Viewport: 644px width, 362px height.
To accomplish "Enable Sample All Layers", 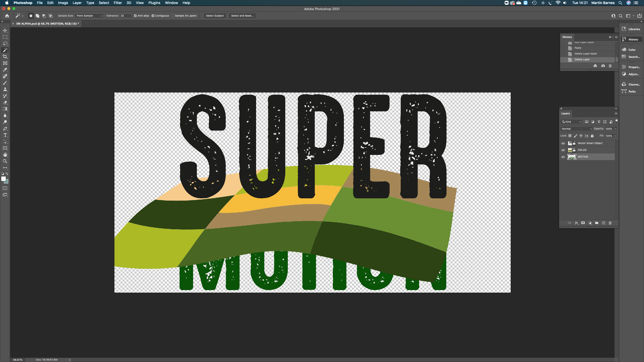I will click(x=173, y=16).
